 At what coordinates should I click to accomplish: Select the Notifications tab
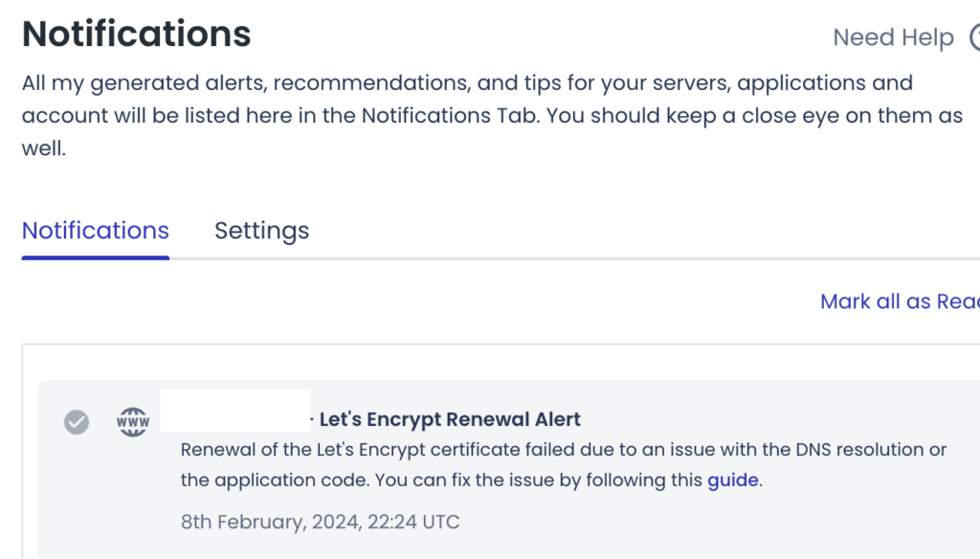(96, 231)
